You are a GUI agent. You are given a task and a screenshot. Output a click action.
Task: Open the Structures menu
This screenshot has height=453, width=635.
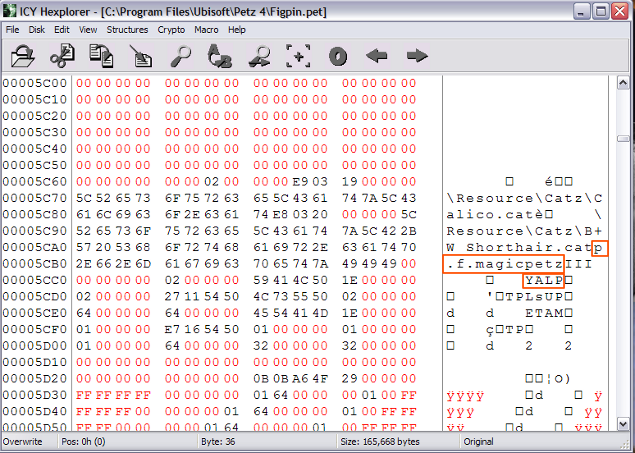(127, 30)
